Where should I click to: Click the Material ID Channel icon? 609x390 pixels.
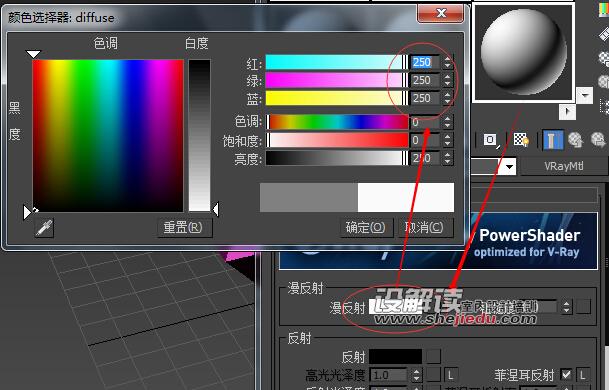tap(490, 139)
